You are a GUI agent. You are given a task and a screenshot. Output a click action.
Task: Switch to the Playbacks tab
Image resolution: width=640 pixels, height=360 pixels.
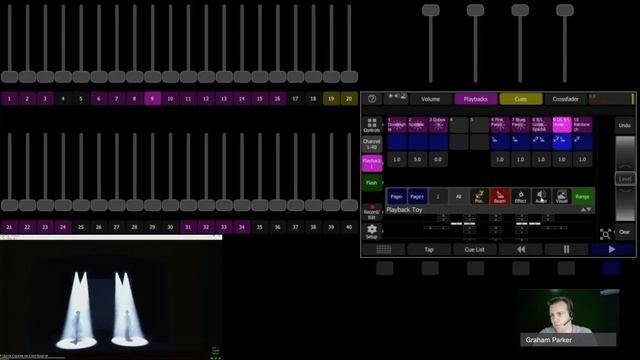[476, 99]
